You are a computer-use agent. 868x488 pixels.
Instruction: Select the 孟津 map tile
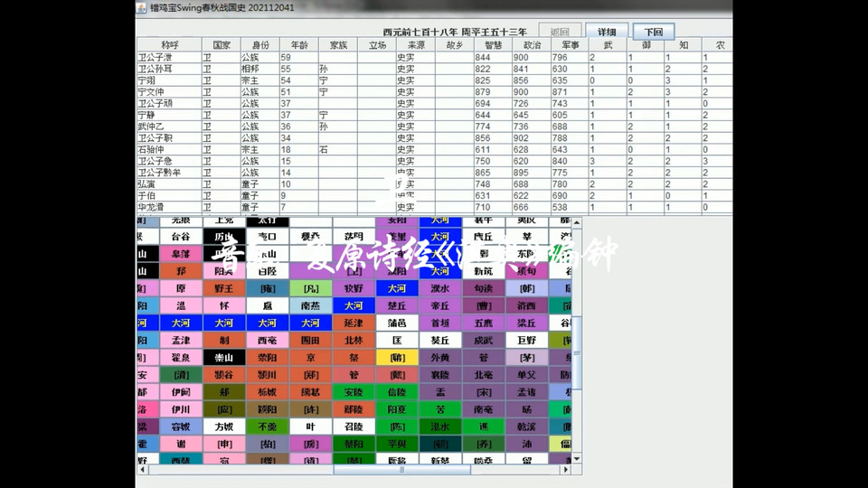[x=181, y=341]
